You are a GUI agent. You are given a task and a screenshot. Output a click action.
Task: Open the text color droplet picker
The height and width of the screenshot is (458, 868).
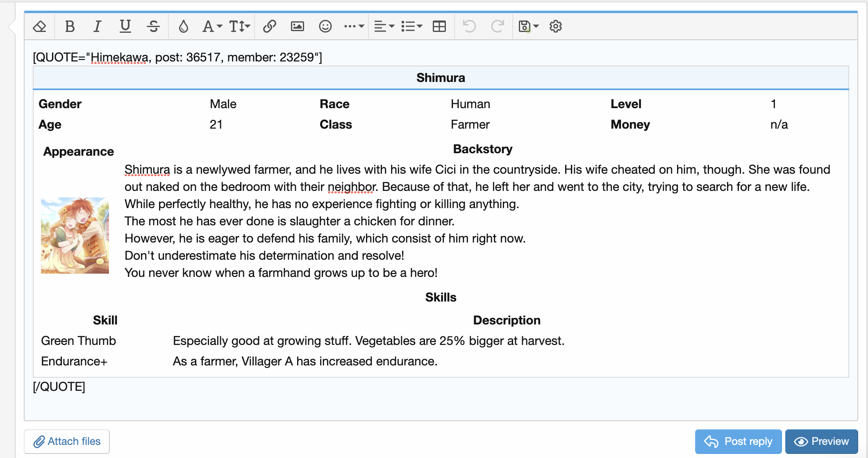(183, 27)
